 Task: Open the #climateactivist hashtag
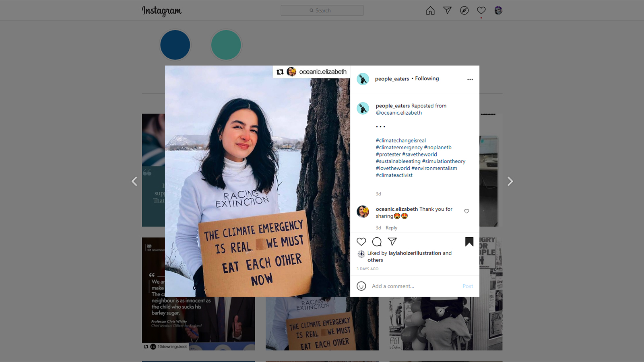[x=394, y=175]
